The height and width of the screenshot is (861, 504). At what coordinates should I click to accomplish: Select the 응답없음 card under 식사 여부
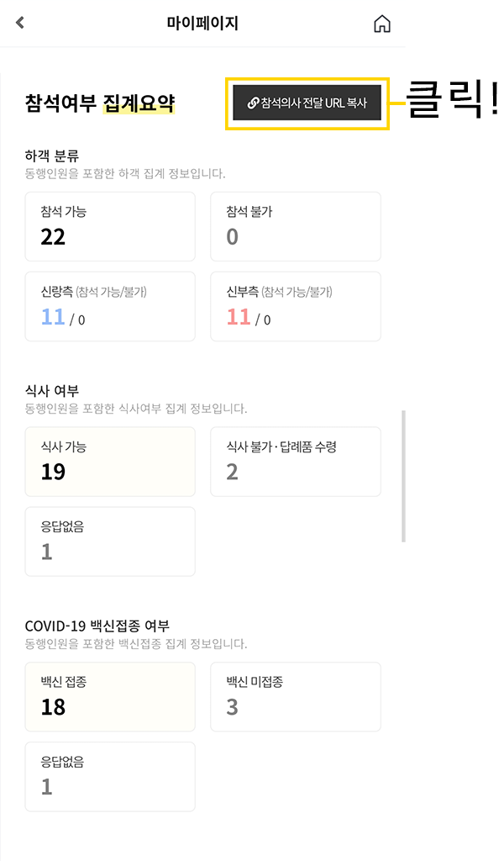(110, 541)
